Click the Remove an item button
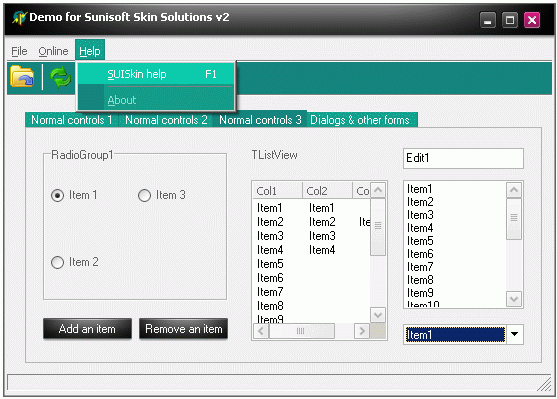 click(184, 328)
